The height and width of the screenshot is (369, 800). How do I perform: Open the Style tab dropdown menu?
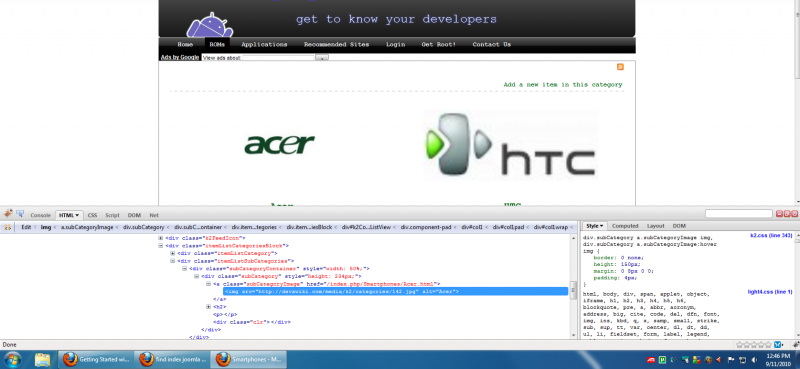602,226
